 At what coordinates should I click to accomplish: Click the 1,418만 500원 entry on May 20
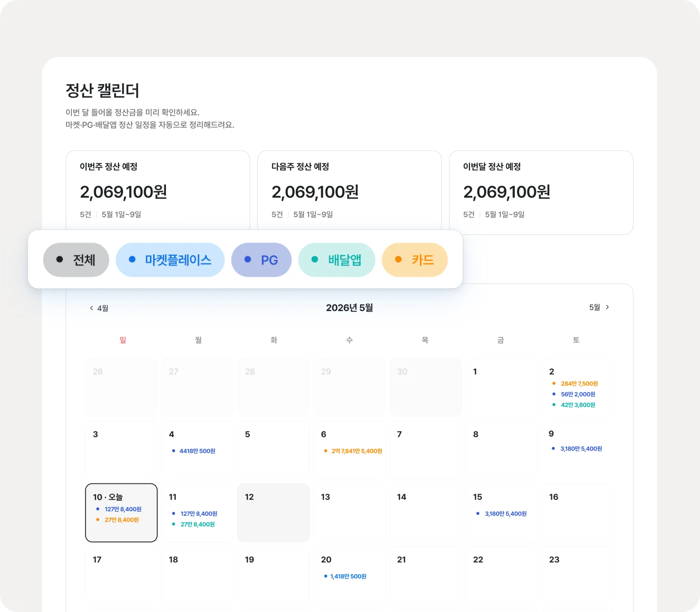point(345,576)
